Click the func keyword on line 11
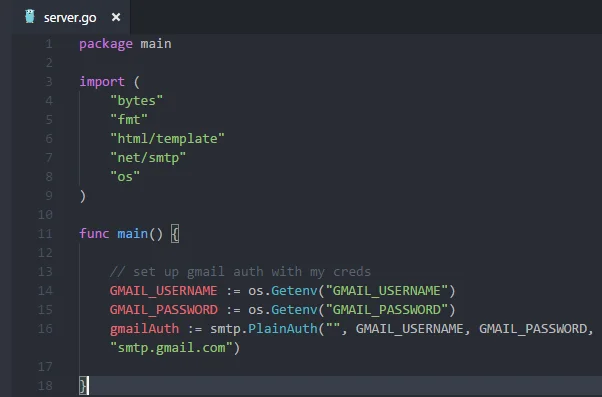 pyautogui.click(x=94, y=233)
